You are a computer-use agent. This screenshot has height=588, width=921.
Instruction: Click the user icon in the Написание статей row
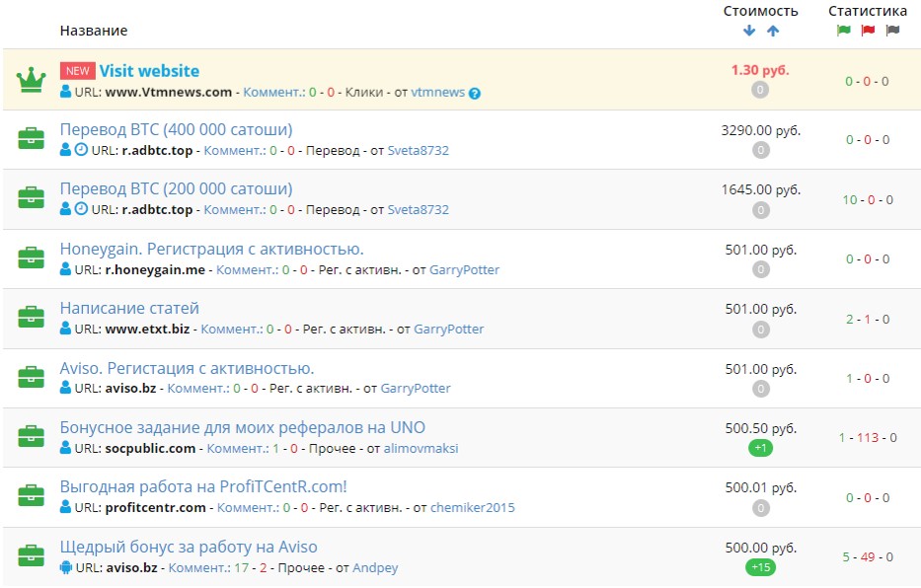[66, 329]
